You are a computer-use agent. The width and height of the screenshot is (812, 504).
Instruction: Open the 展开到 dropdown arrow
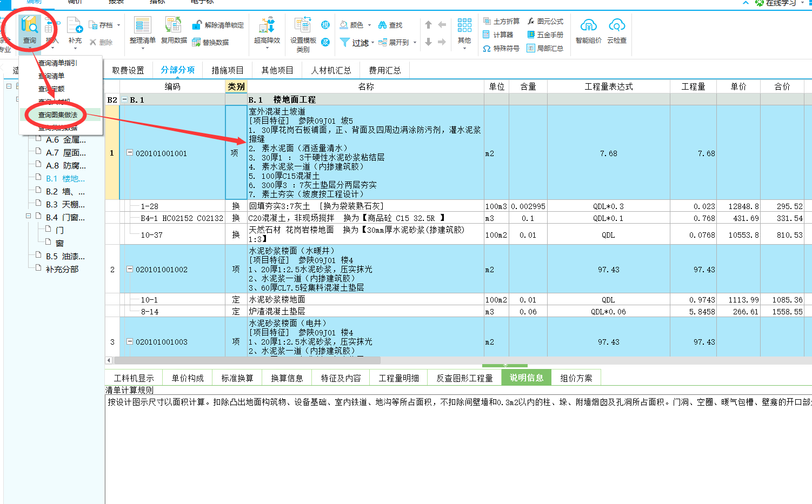click(415, 43)
